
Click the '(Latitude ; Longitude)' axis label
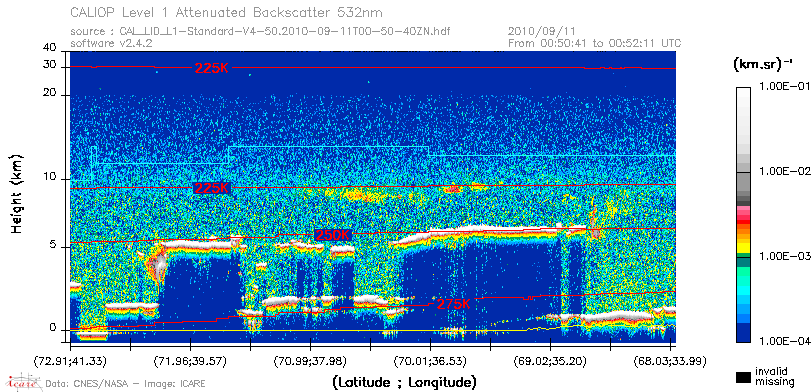[x=403, y=383]
